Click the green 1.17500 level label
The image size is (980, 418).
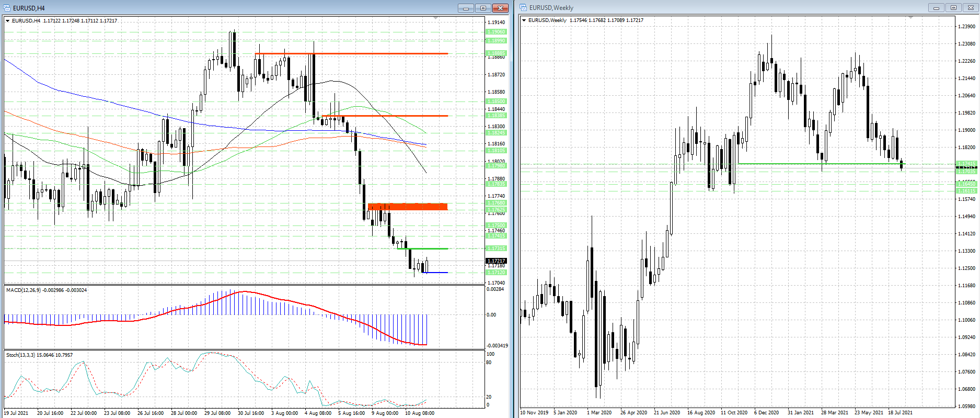pyautogui.click(x=496, y=225)
